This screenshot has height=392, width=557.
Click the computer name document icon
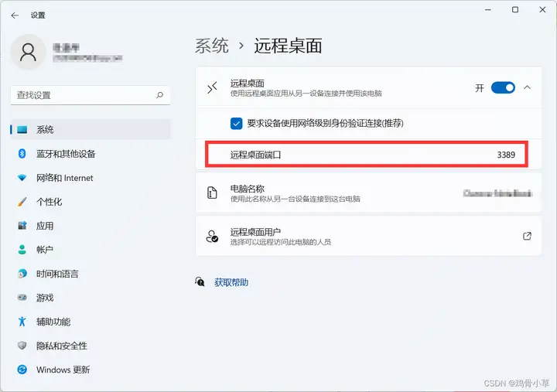212,193
